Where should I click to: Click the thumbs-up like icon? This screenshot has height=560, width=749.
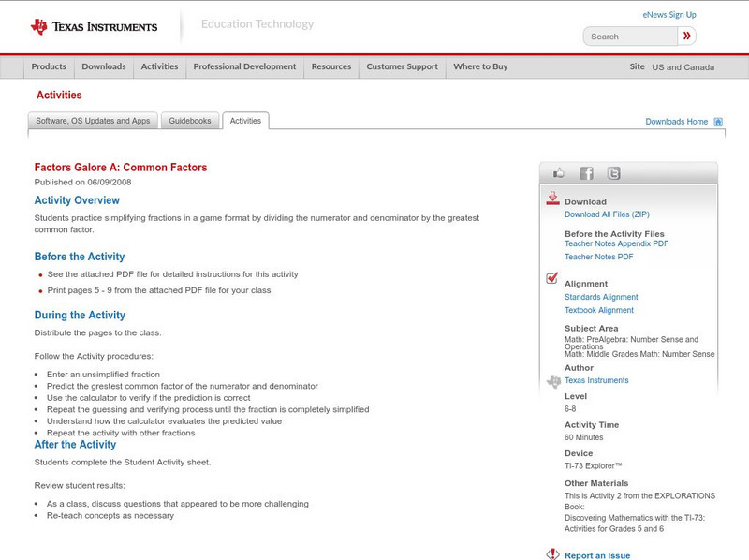coord(558,173)
